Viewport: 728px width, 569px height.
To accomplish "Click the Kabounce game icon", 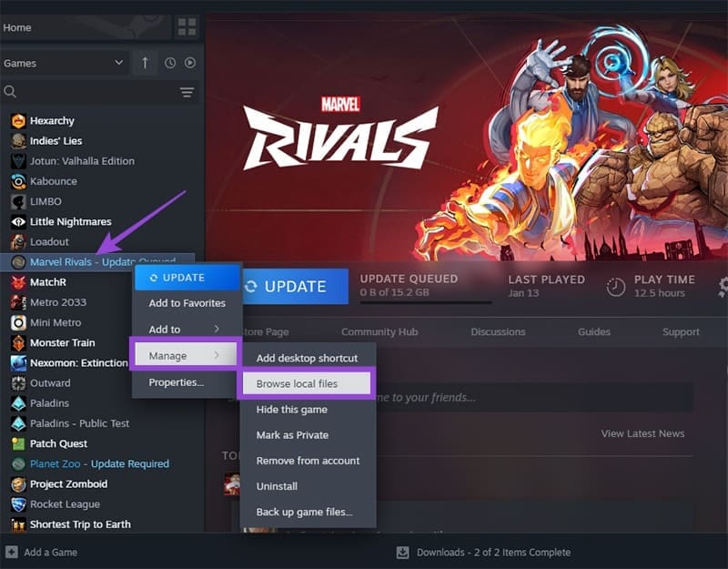I will coord(18,181).
